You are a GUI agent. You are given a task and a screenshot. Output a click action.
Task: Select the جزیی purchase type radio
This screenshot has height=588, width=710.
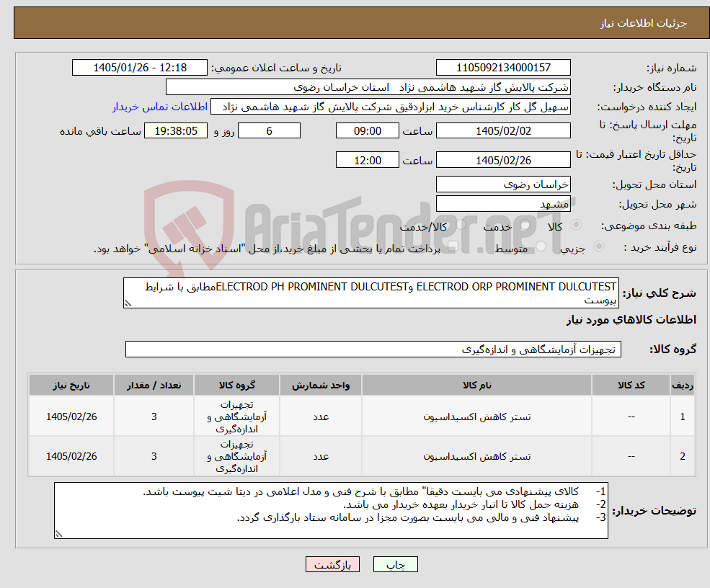tap(598, 246)
